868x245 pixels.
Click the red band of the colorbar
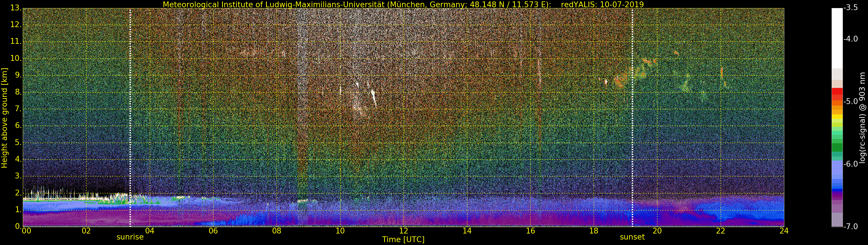(837, 91)
